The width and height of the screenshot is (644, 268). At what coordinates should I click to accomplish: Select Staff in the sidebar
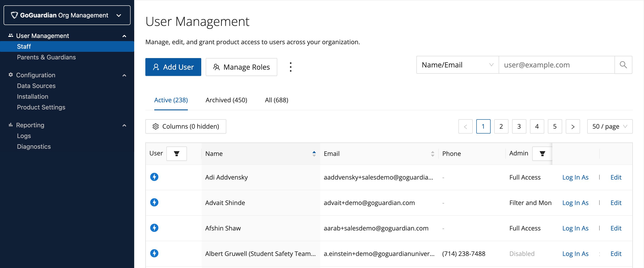(67, 46)
